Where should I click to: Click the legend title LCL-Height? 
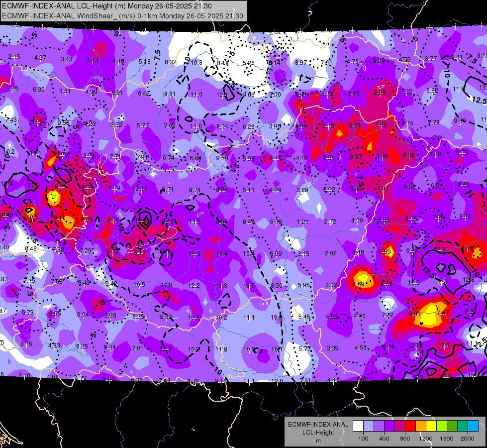coord(318,433)
